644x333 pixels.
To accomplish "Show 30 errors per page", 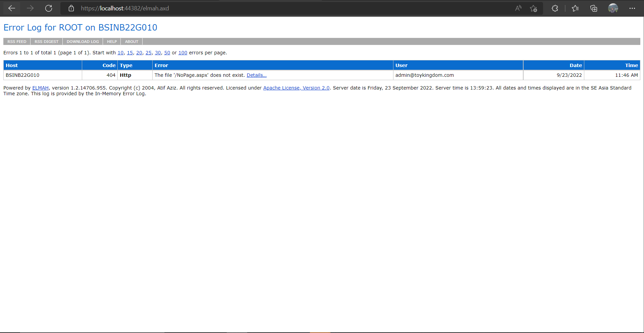I will [x=158, y=53].
